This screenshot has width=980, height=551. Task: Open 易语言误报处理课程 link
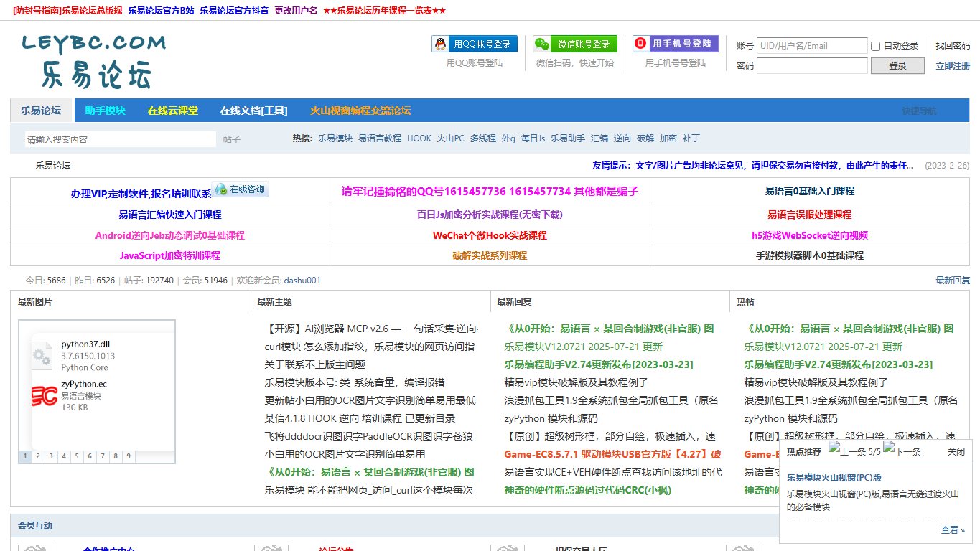pyautogui.click(x=810, y=215)
